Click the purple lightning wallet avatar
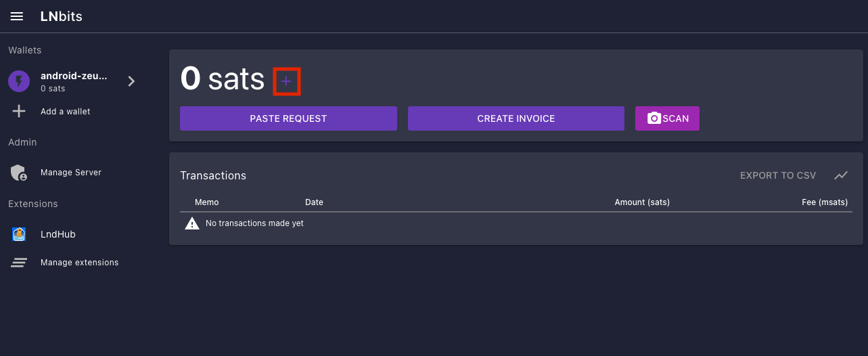Image resolution: width=868 pixels, height=356 pixels. click(x=19, y=82)
